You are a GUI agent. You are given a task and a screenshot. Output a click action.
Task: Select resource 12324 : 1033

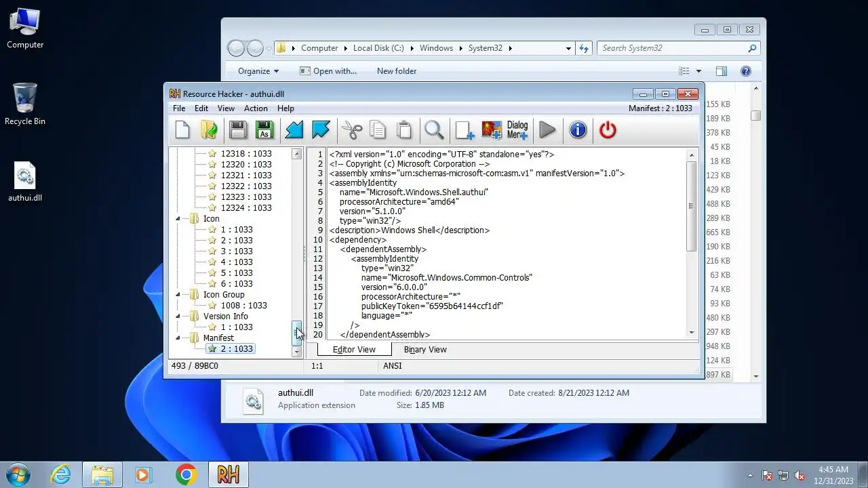point(245,208)
